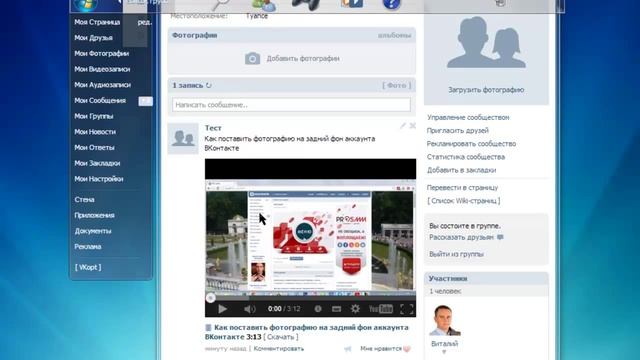Screen dimensions: 640x360
Task: Open Стена in the left menu
Action: click(84, 200)
